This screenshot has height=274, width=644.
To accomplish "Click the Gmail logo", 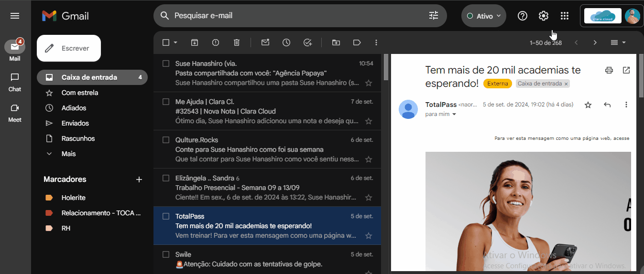I will click(x=65, y=16).
